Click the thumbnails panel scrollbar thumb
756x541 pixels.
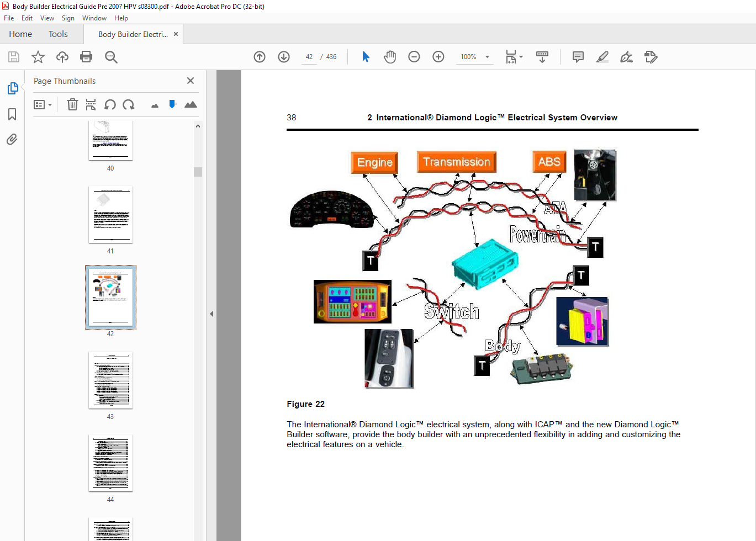[x=198, y=172]
